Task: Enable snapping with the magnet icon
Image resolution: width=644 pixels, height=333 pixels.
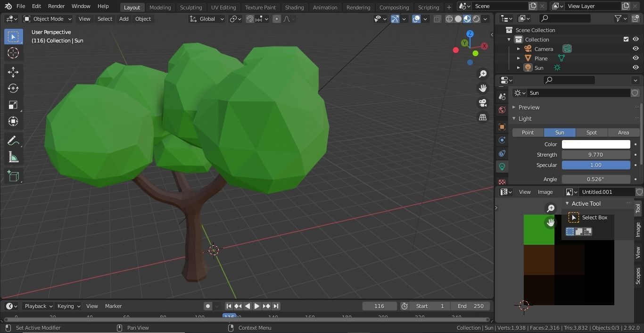Action: [249, 18]
